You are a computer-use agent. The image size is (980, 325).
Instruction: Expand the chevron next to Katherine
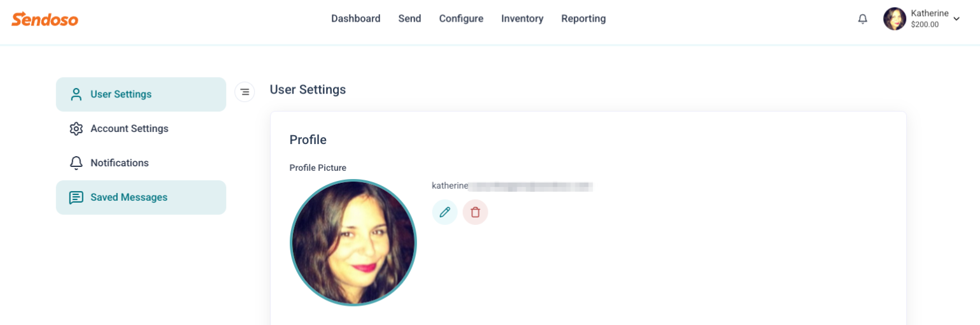[x=956, y=19]
